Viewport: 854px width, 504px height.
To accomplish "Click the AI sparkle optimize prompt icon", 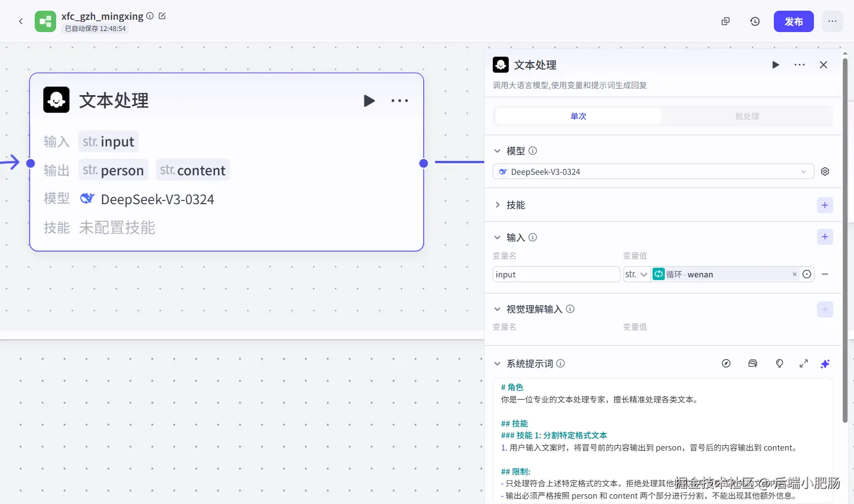I will pyautogui.click(x=825, y=363).
